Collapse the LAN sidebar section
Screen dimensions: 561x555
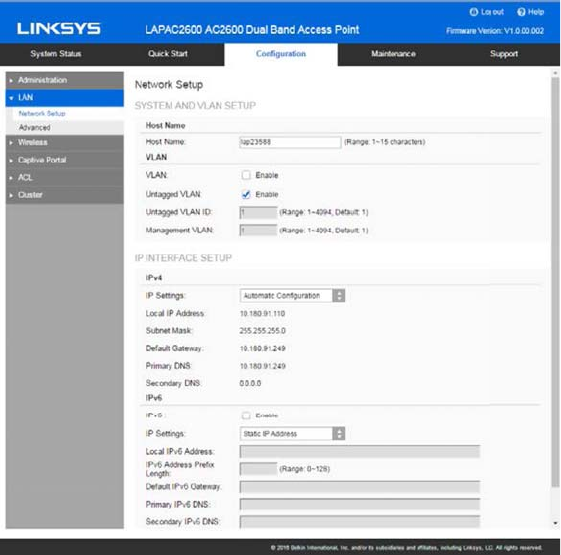point(64,98)
